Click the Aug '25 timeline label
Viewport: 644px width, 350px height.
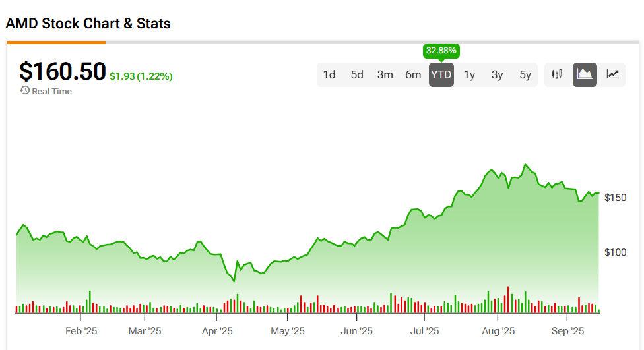(498, 331)
